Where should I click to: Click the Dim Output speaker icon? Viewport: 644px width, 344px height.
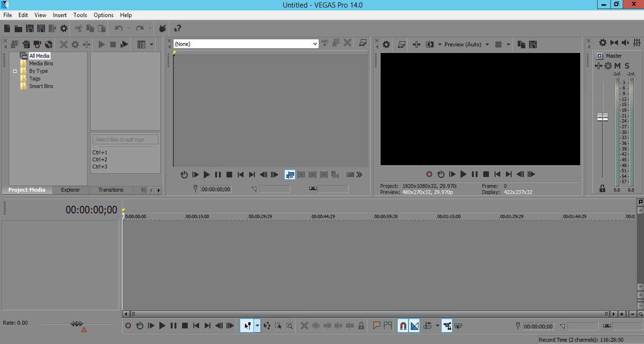coord(625,43)
